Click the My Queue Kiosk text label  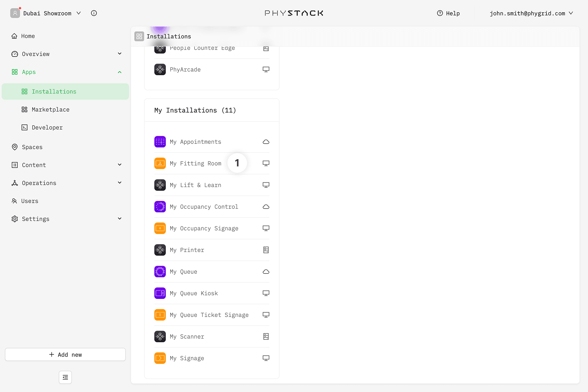click(194, 293)
